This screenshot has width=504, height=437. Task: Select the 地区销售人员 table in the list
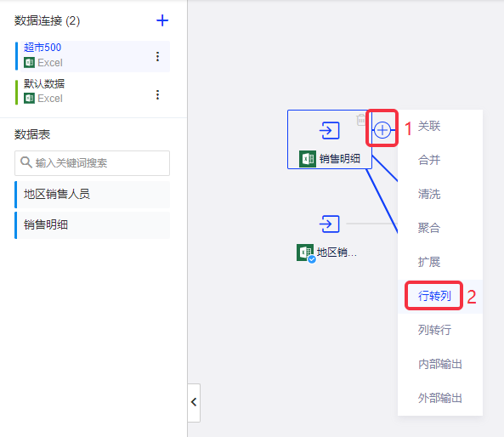[x=93, y=194]
